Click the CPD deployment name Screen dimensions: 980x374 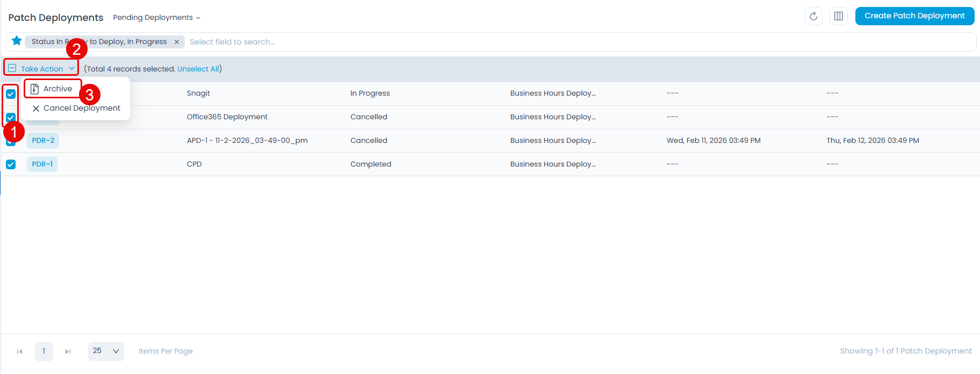coord(194,164)
